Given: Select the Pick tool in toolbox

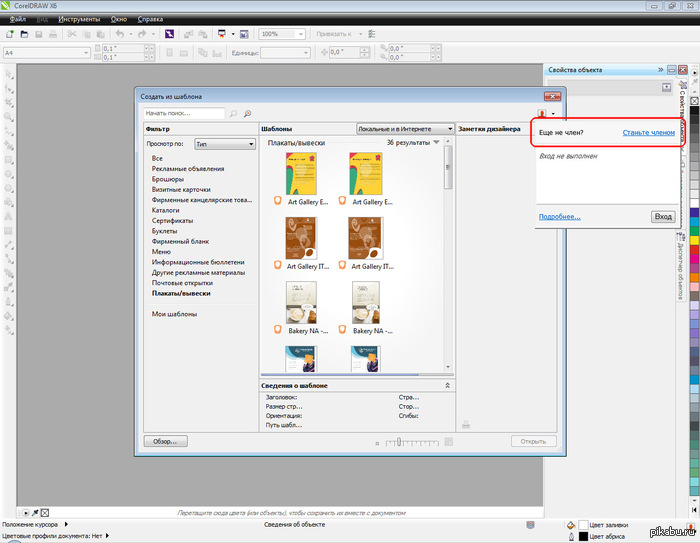Looking at the screenshot, I should (x=9, y=74).
